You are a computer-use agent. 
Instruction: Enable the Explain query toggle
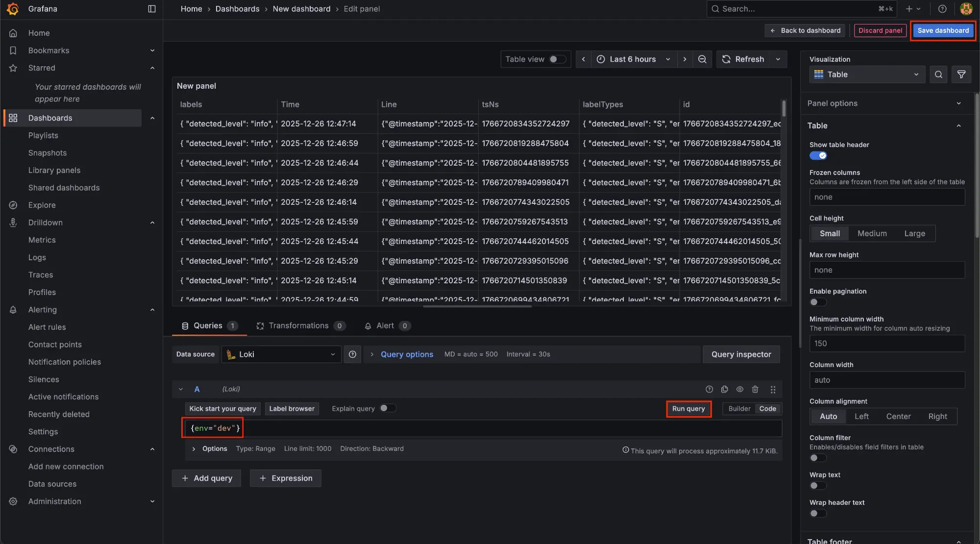(388, 408)
